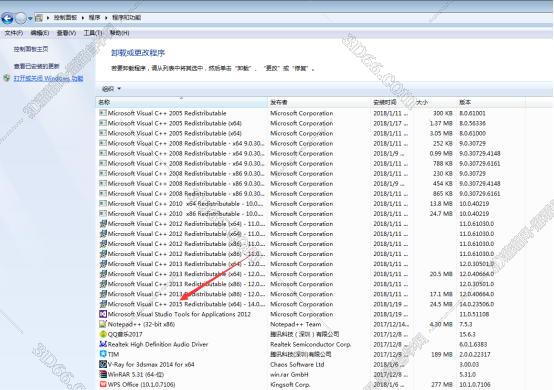Select Microsoft Visual C++ 2015 Redistributable (x64) name
The height and width of the screenshot is (390, 554).
coord(186,304)
